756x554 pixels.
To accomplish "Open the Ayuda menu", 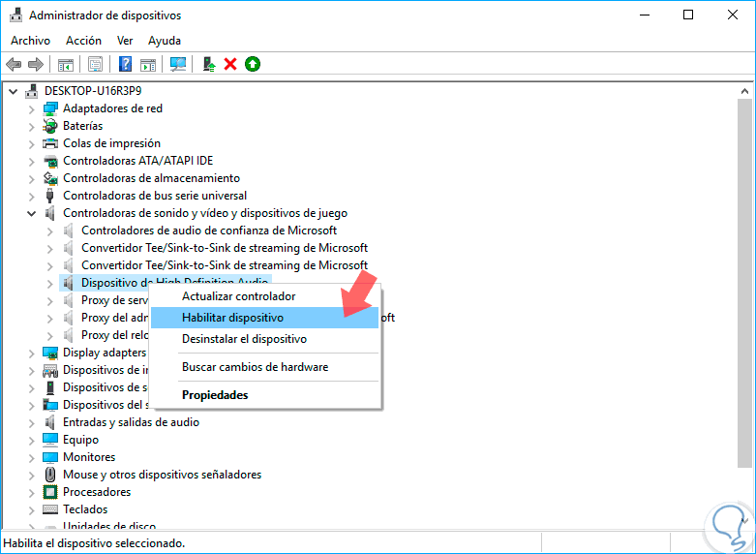I will [165, 41].
